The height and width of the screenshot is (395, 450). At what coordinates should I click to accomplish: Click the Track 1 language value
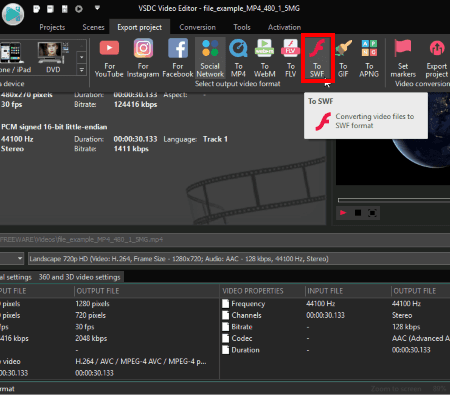coord(215,139)
